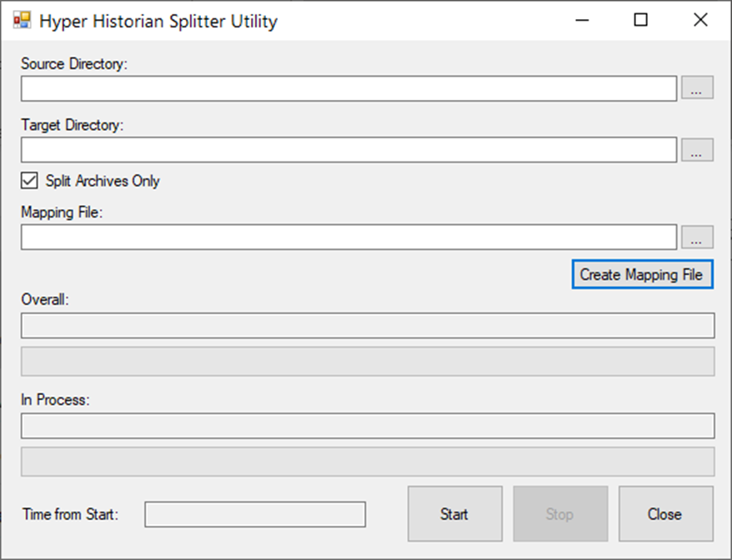This screenshot has width=732, height=560.
Task: Browse for Target Directory with ellipsis button
Action: pyautogui.click(x=697, y=150)
